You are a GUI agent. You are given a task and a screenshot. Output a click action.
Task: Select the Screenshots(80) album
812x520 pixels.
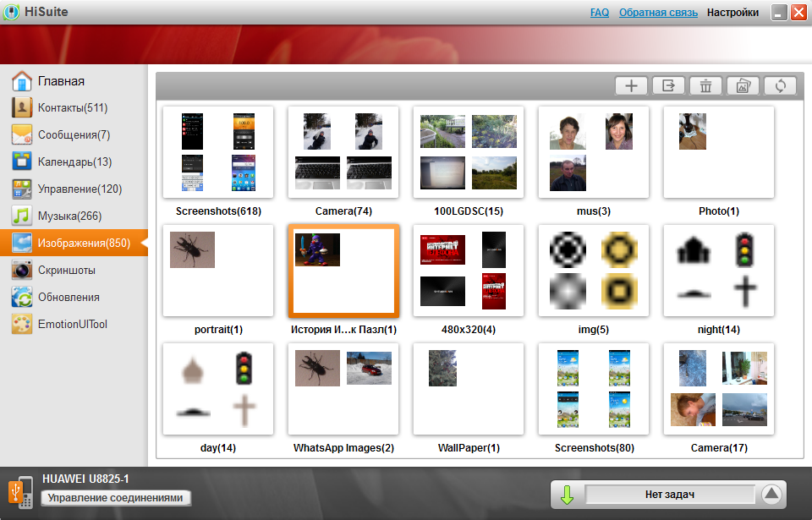point(594,389)
